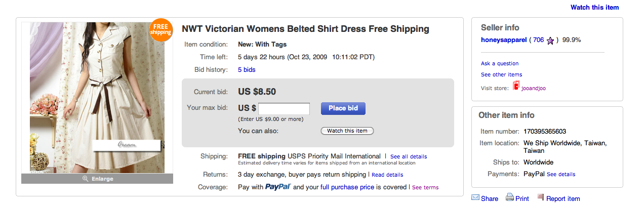Viewport: 644px width, 206px height.
Task: Open returns Read details link
Action: 387,175
